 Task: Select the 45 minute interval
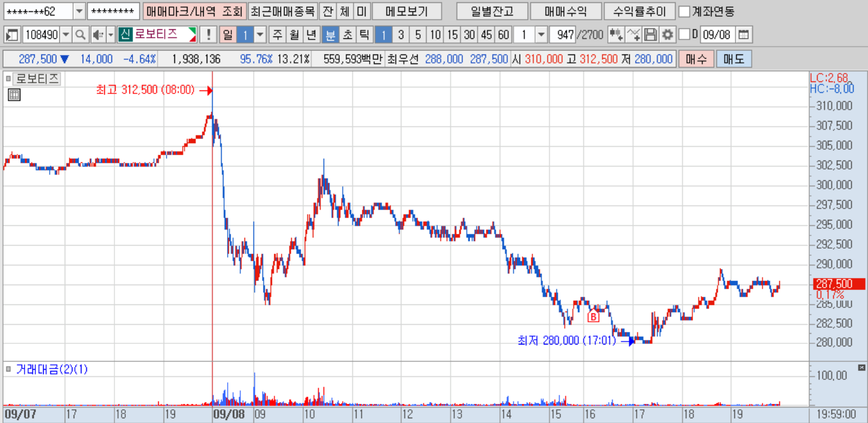486,35
